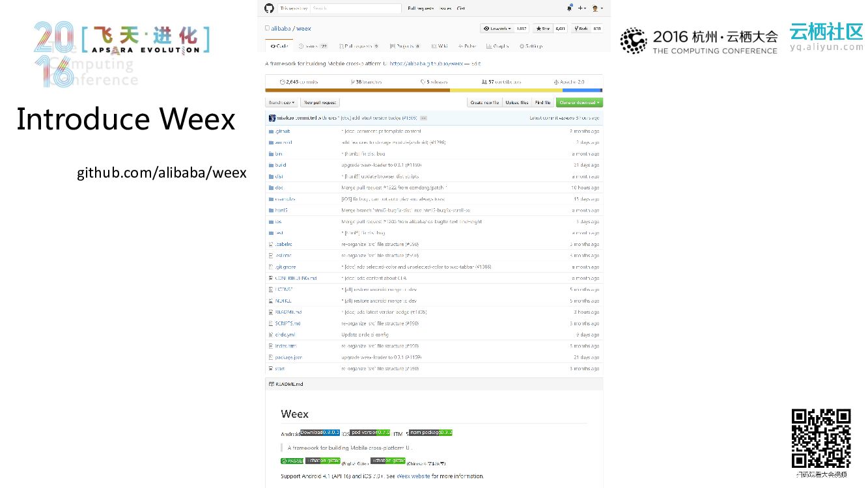Click the GitHub Octocat logo
Viewport: 868px width, 488px height.
click(269, 8)
